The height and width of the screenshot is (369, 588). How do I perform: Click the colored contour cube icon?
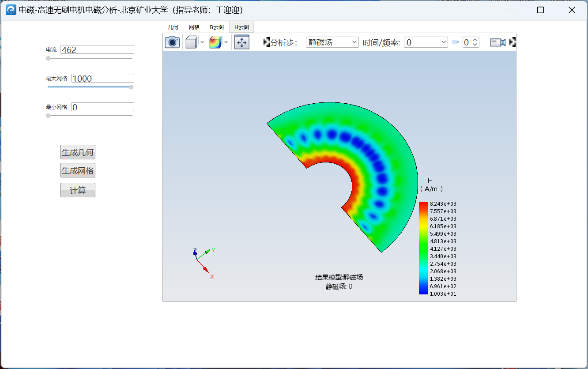215,42
